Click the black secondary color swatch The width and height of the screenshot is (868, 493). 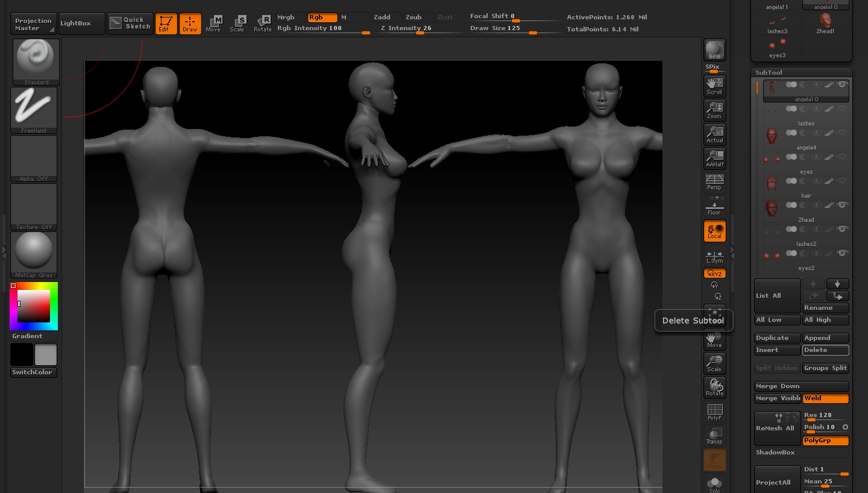coord(21,354)
